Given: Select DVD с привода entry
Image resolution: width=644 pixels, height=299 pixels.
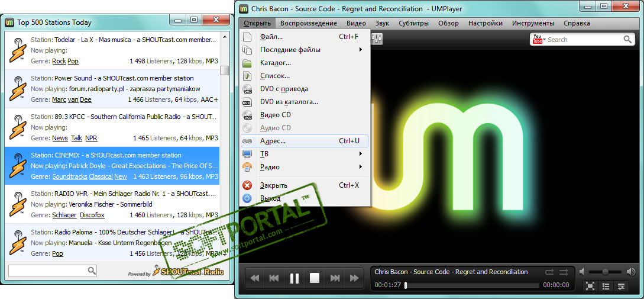Looking at the screenshot, I should click(x=305, y=89).
